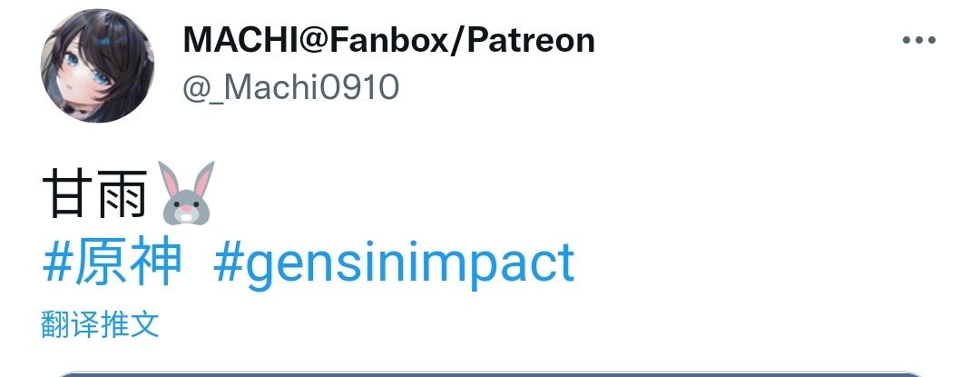The image size is (980, 377).
Task: Open the three-dot more options menu
Action: click(x=918, y=40)
